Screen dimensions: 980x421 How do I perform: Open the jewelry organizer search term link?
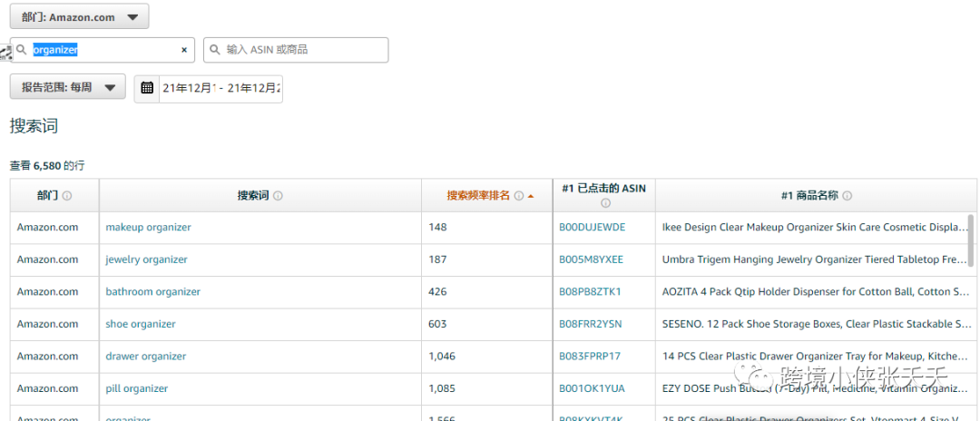pyautogui.click(x=146, y=259)
